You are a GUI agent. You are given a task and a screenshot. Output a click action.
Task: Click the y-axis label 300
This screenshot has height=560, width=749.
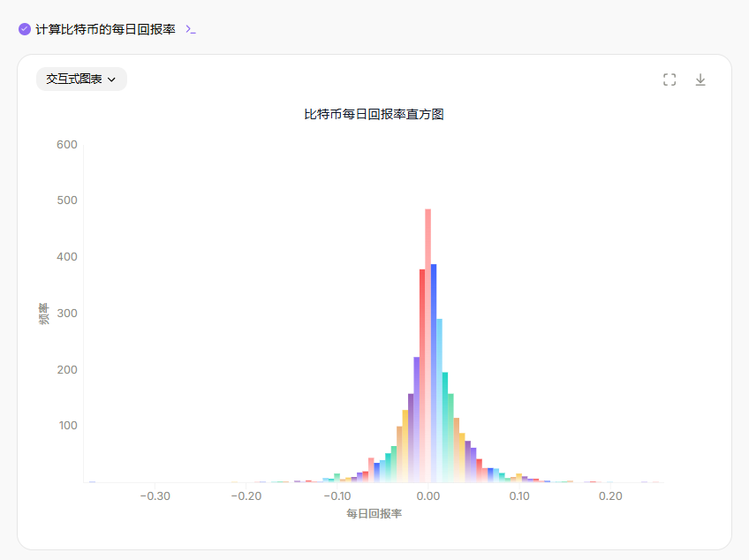[67, 313]
